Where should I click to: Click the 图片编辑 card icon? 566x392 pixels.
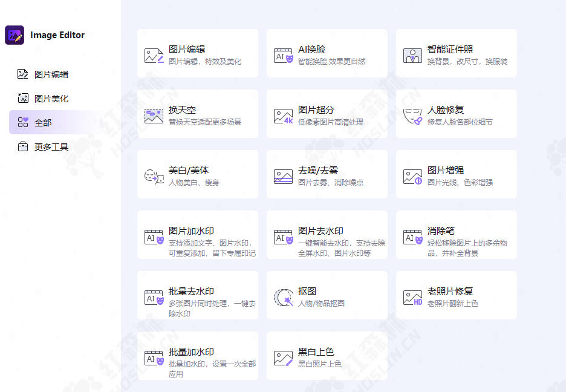pos(154,56)
